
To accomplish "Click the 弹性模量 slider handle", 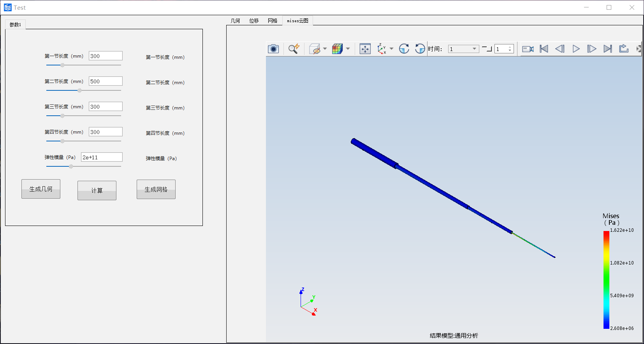I will (x=71, y=166).
